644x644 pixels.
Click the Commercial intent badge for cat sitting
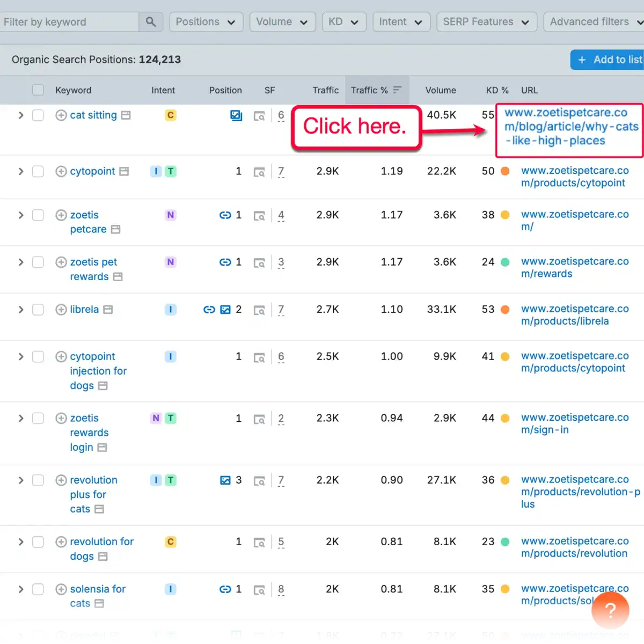pyautogui.click(x=170, y=115)
